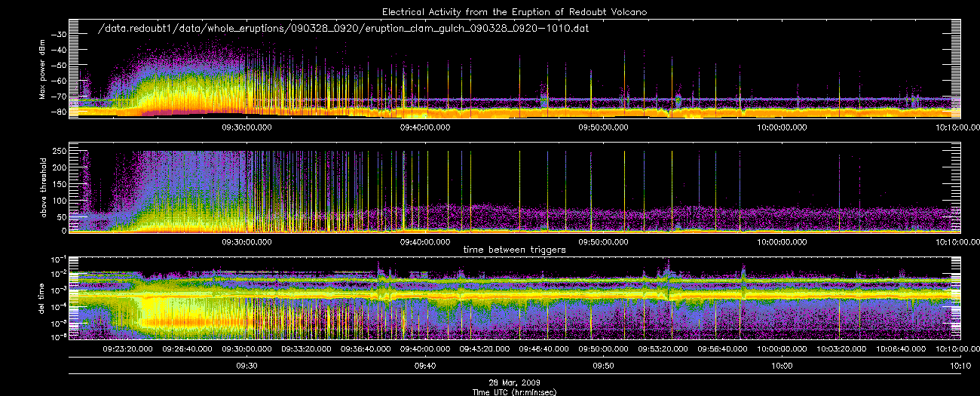Click '09:30:00.000' under the Max power panel
This screenshot has height=396, width=980.
tap(247, 127)
